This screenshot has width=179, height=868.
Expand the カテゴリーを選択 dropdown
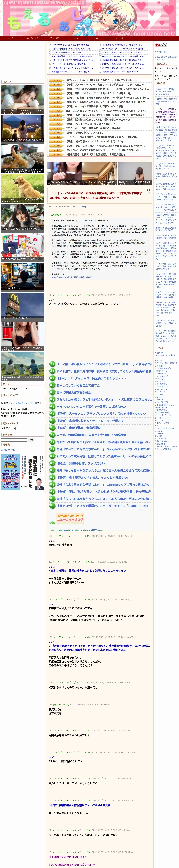tap(14, 389)
